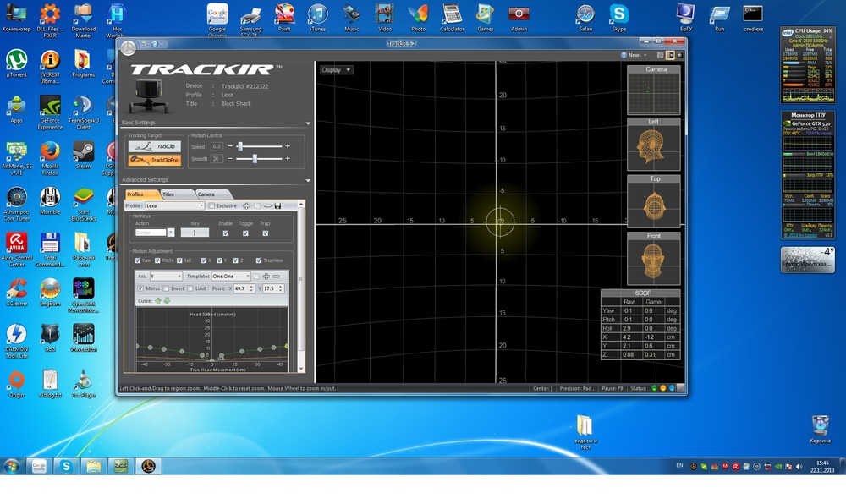Select the TrackClip tracking target
This screenshot has height=504, width=846.
pos(155,146)
